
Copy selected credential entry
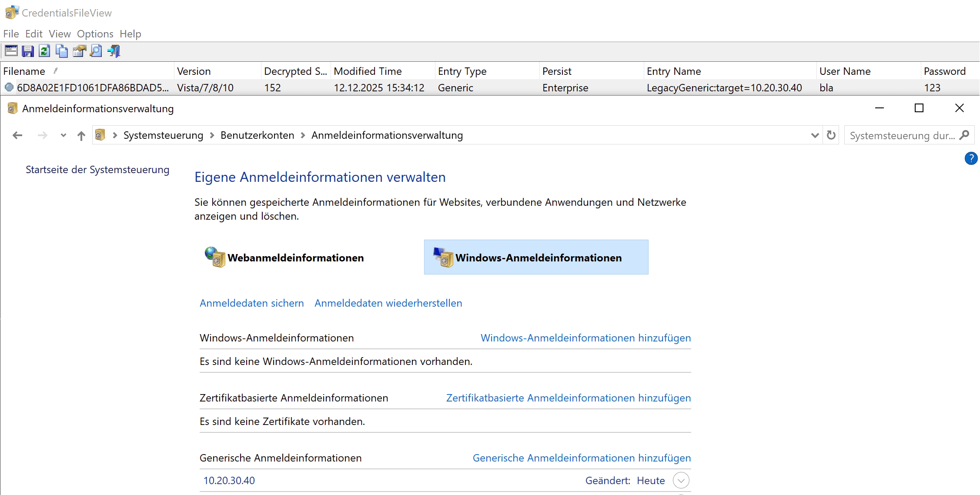[61, 51]
